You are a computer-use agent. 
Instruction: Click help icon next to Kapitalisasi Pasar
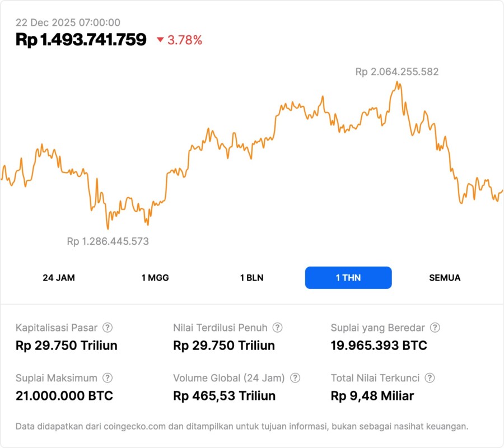tap(108, 328)
